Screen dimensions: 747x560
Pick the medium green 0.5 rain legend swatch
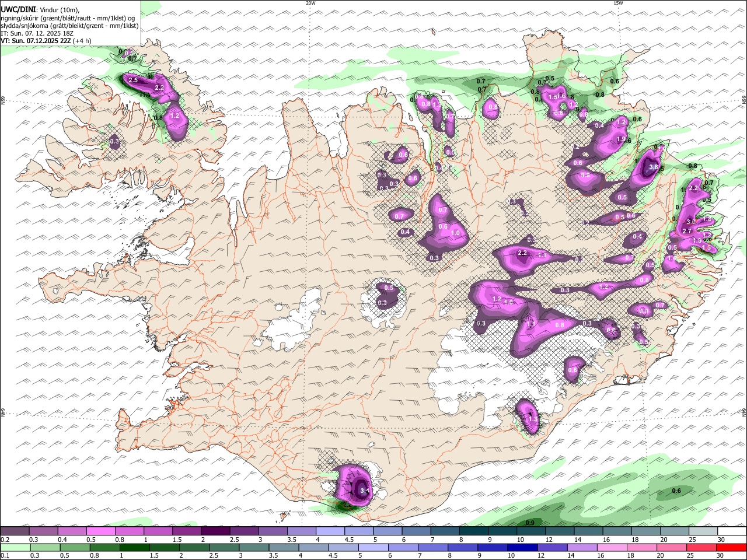75,547
